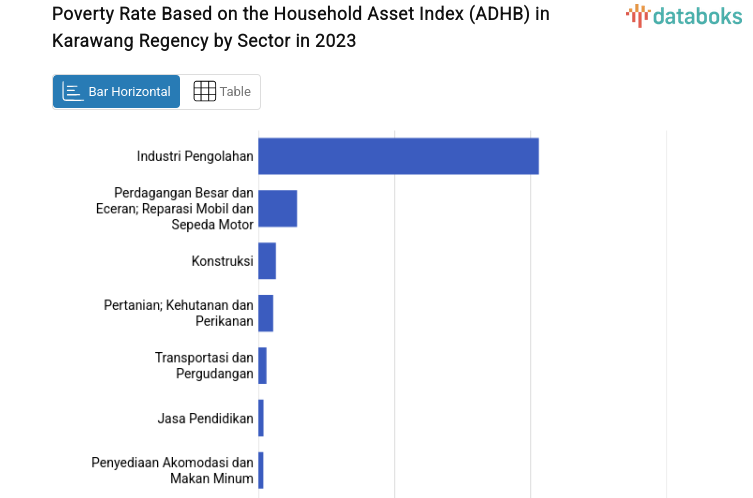Click the bar chart icon in Bar Horizontal
Viewport: 753px width, 498px height.
[x=73, y=92]
